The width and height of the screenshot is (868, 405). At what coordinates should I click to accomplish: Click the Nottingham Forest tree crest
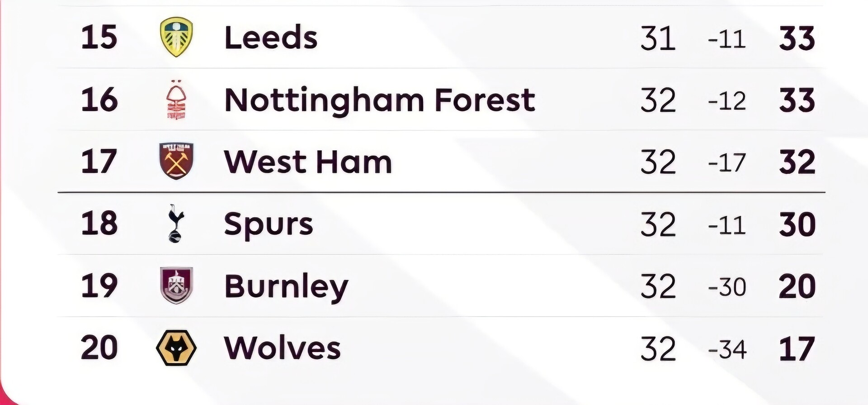(176, 100)
